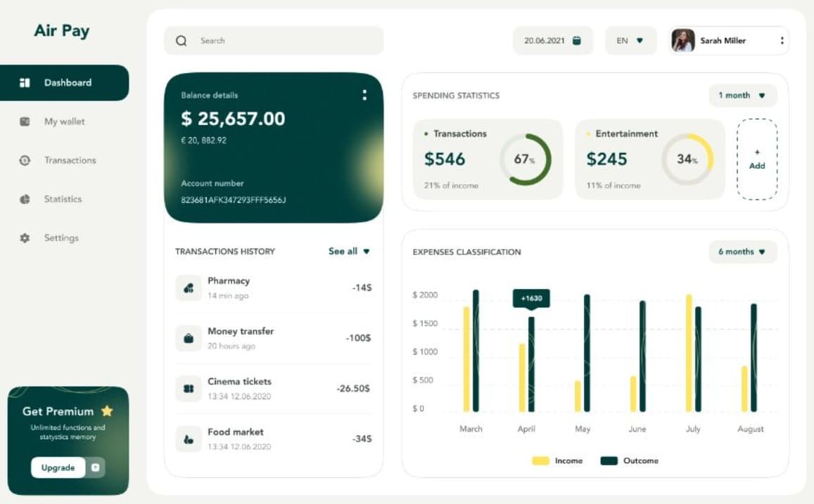Click the 67% Transactions progress ring
814x504 pixels.
[x=526, y=160]
